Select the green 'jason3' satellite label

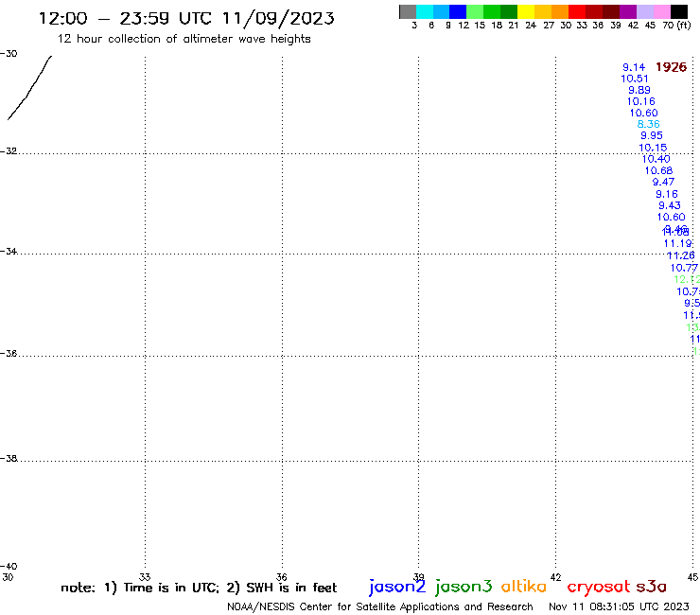click(x=464, y=587)
